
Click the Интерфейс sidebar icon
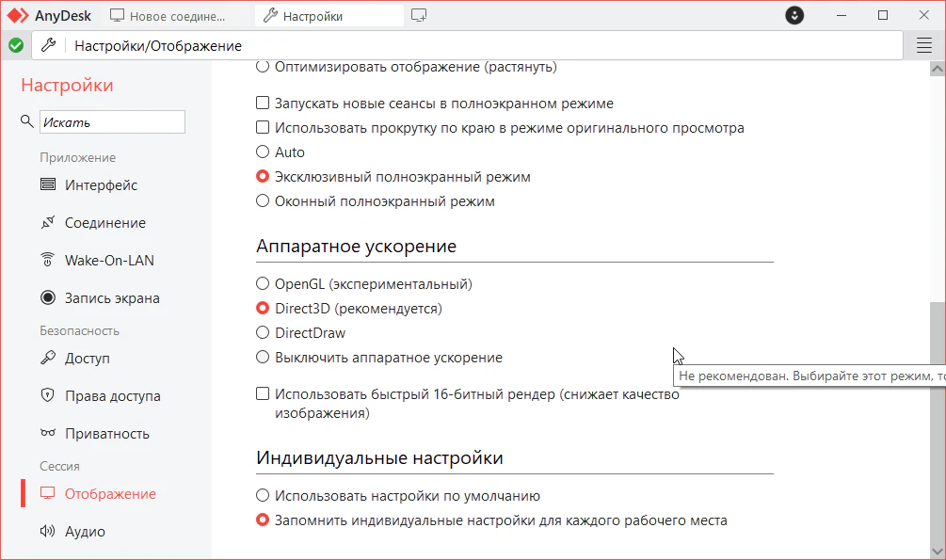48,185
